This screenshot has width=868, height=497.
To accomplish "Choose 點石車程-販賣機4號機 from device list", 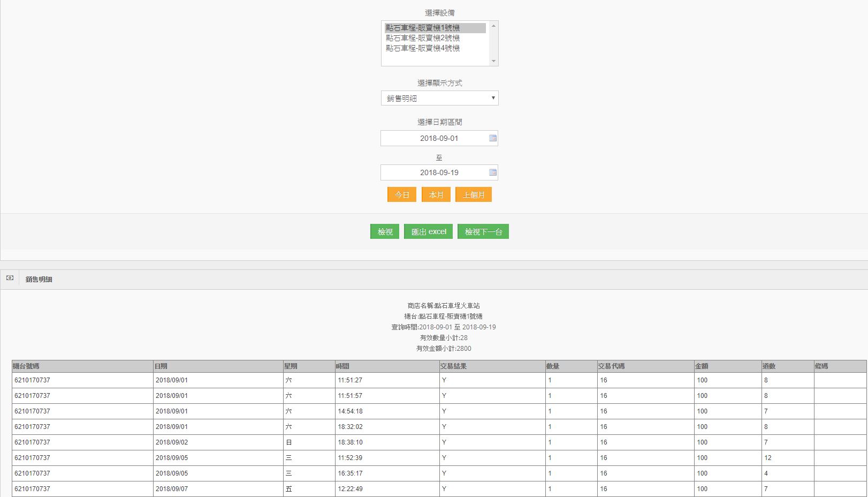I will [x=423, y=48].
